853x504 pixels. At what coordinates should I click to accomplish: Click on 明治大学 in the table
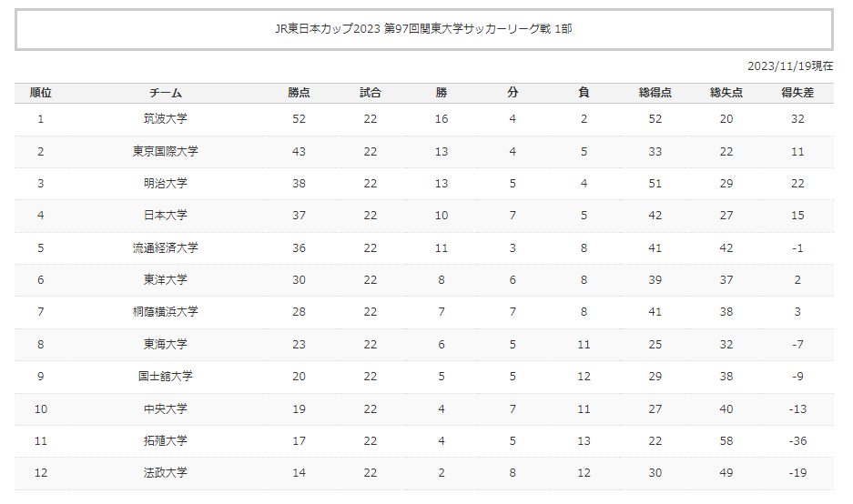coord(166,183)
